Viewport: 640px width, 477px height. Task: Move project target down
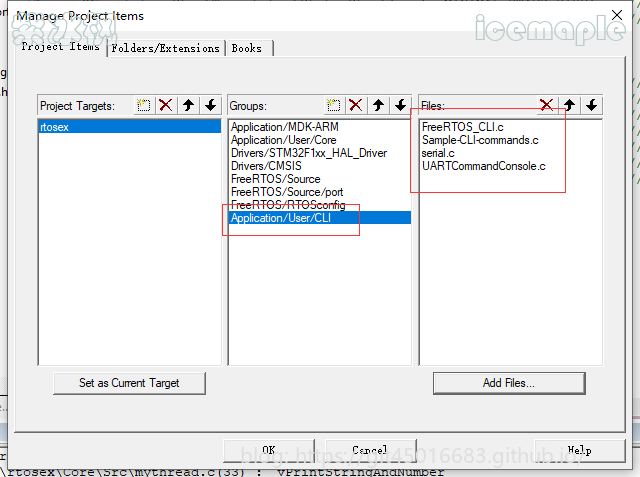[210, 106]
